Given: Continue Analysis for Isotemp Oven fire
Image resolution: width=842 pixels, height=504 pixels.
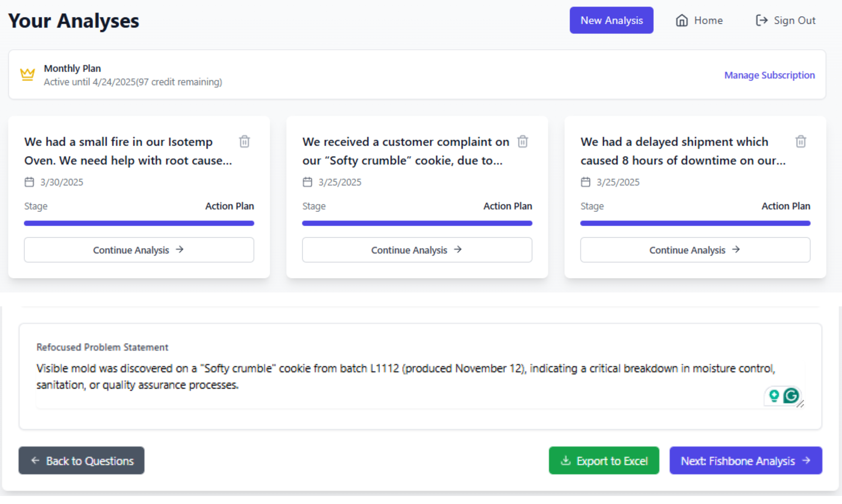Looking at the screenshot, I should pos(139,250).
